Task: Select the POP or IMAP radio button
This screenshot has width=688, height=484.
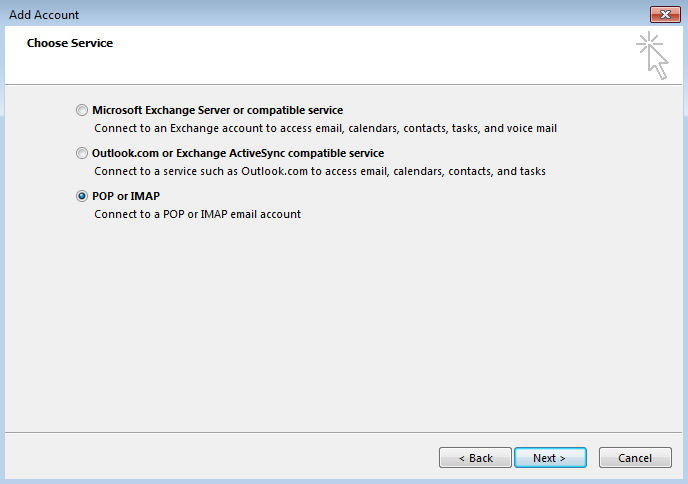Action: pos(82,196)
